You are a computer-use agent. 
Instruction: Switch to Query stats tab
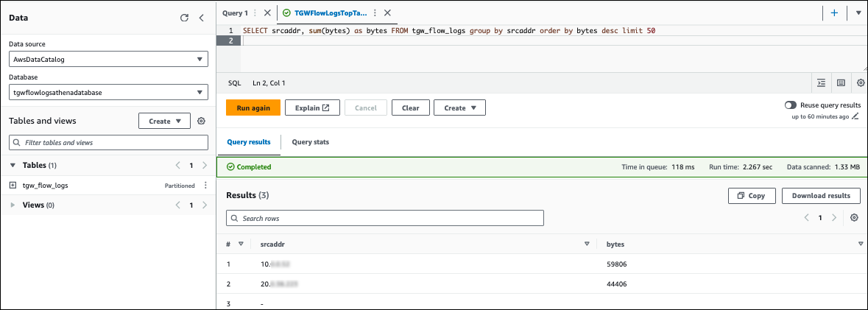pos(311,142)
